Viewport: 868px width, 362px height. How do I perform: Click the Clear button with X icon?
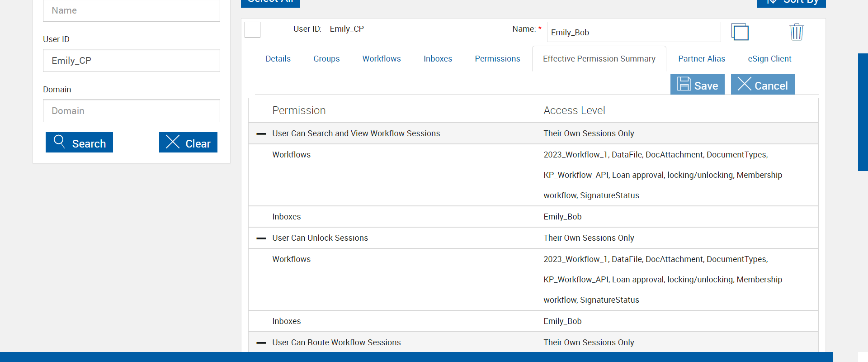click(188, 143)
